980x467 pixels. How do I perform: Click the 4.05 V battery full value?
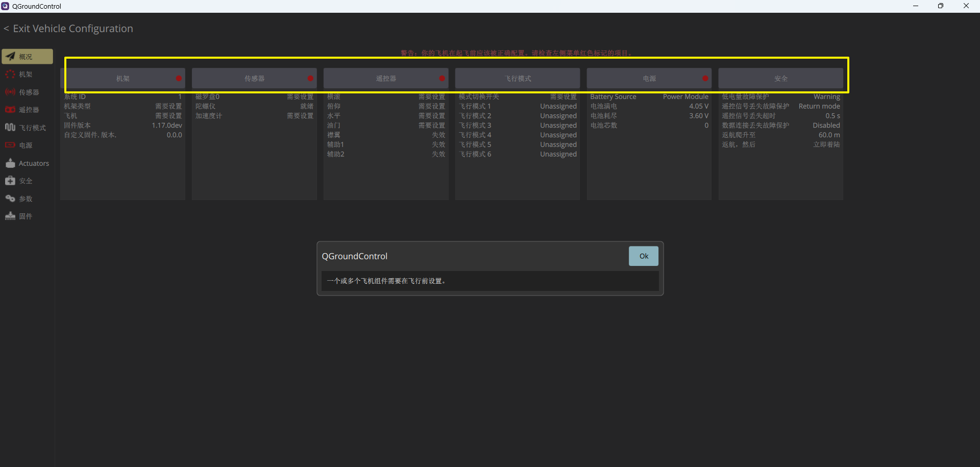pyautogui.click(x=699, y=107)
